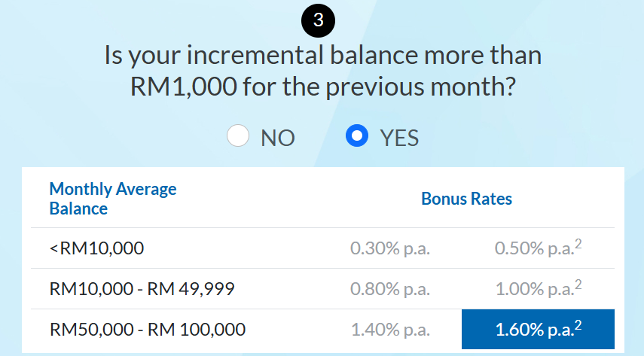The height and width of the screenshot is (356, 644).
Task: Click the <RM10,000 balance row label
Action: (96, 248)
